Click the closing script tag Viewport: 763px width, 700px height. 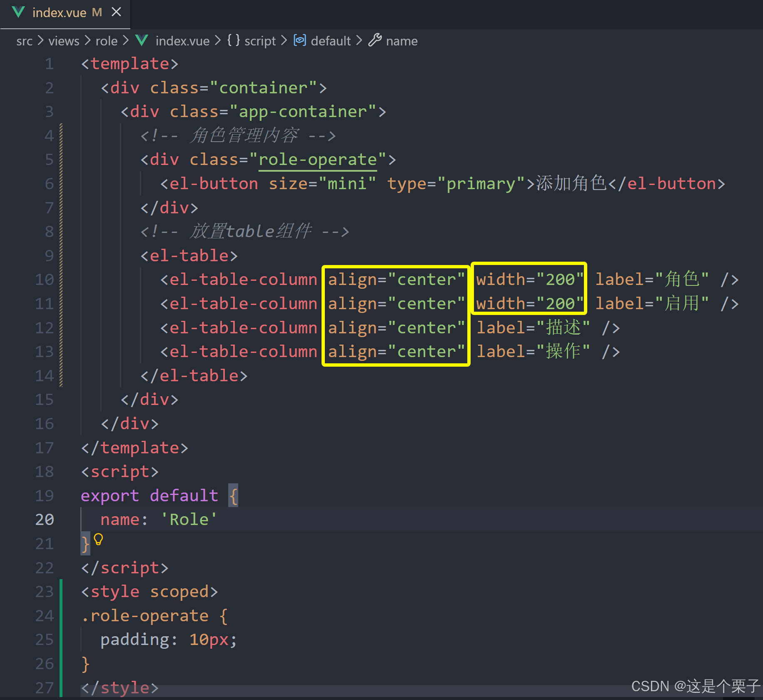point(125,568)
